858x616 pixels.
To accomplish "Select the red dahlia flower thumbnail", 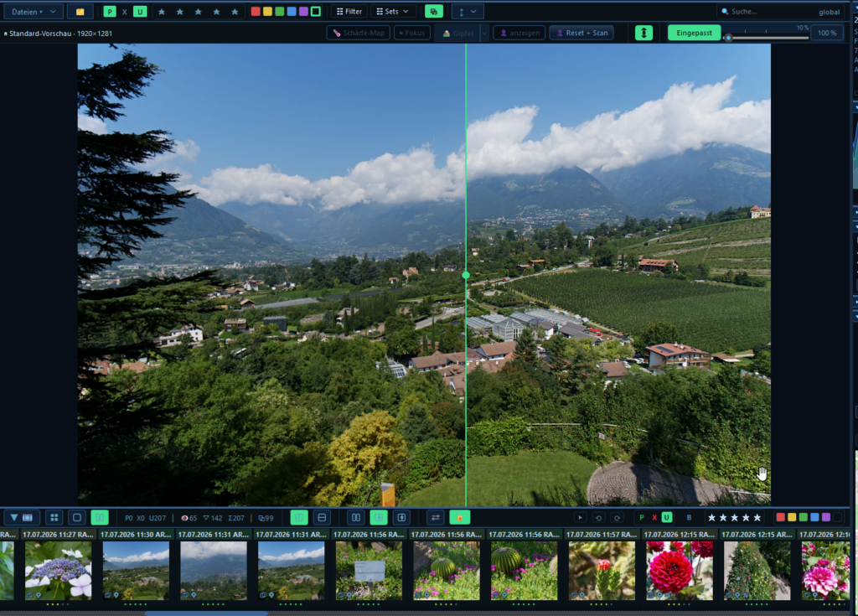I will [679, 571].
